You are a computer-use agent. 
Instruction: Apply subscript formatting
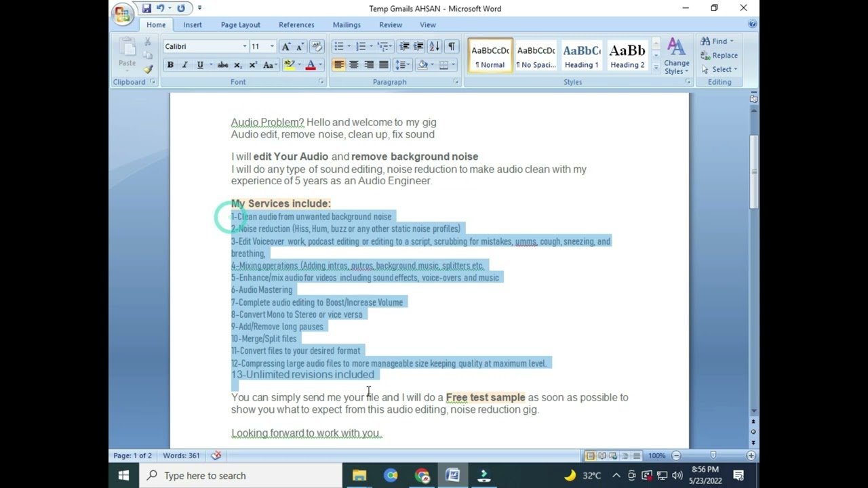click(237, 65)
